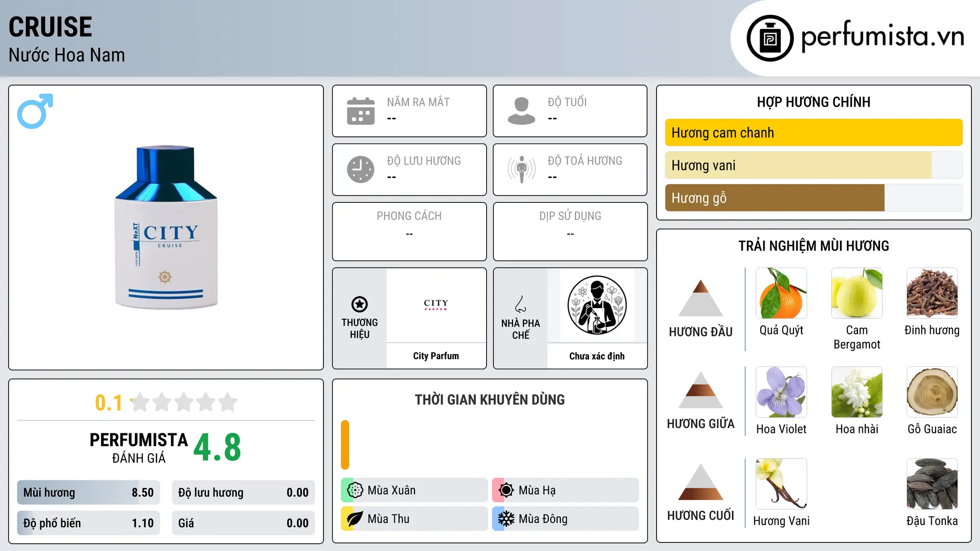Select the Hương vani accord bar

(814, 165)
